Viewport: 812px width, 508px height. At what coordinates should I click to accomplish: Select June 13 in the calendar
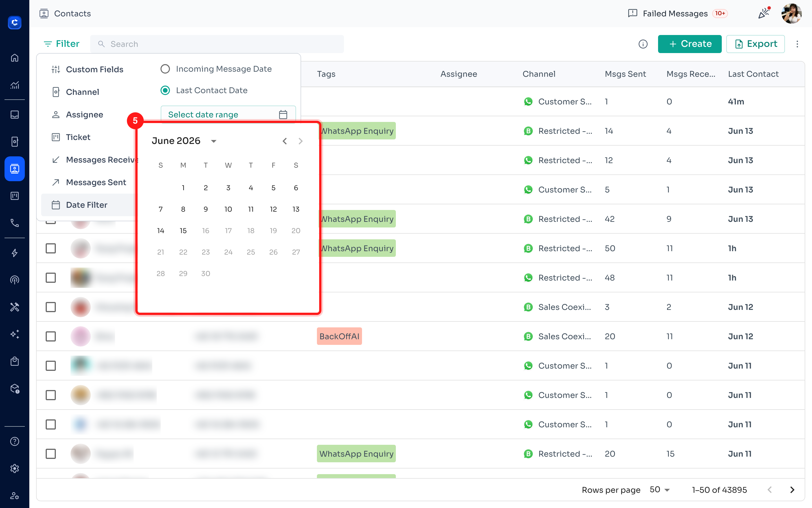click(296, 209)
